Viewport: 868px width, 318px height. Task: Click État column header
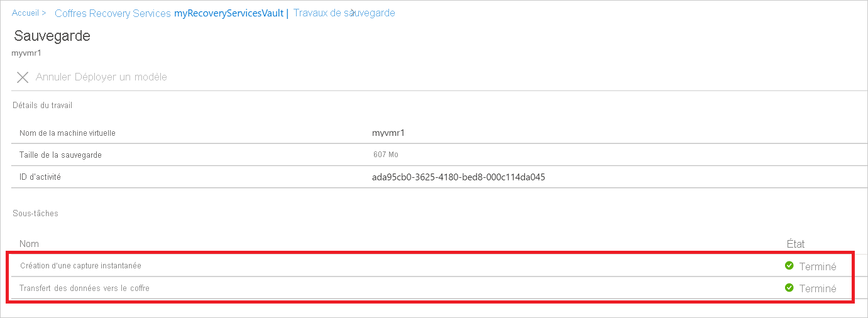[x=796, y=243]
